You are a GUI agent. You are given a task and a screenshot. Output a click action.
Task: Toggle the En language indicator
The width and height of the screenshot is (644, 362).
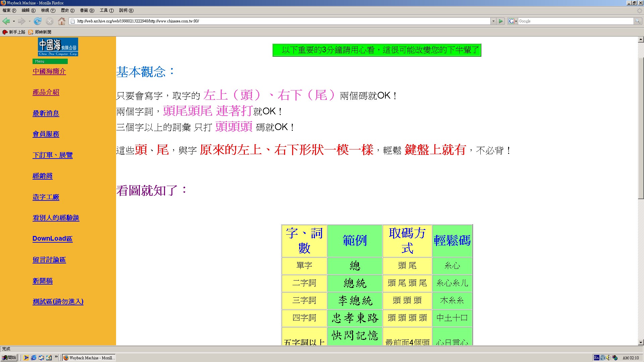[x=596, y=358]
